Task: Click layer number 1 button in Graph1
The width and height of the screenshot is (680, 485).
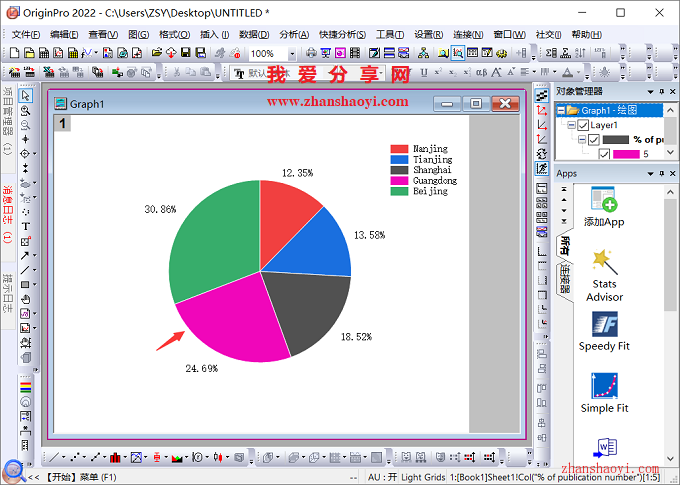Action: (62, 124)
